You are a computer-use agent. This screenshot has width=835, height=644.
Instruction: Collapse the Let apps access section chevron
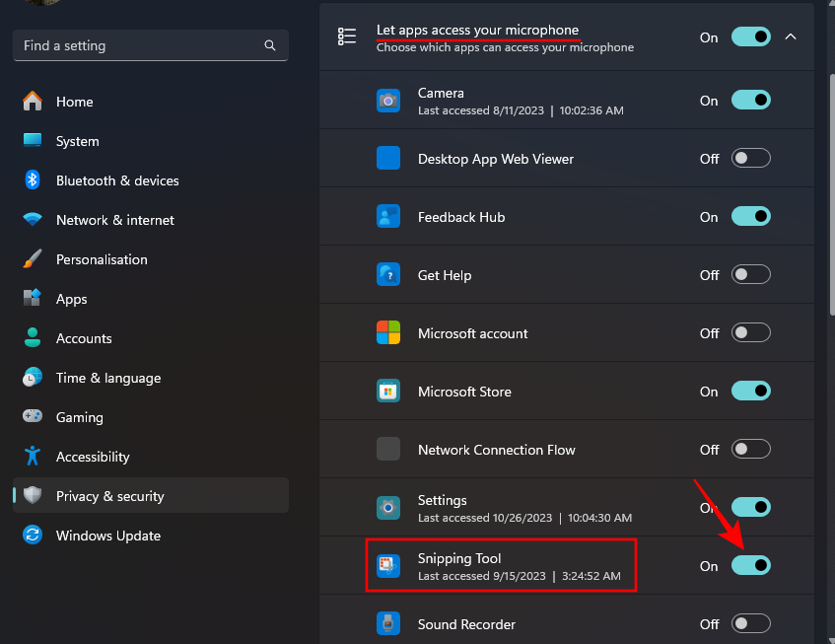pyautogui.click(x=791, y=36)
